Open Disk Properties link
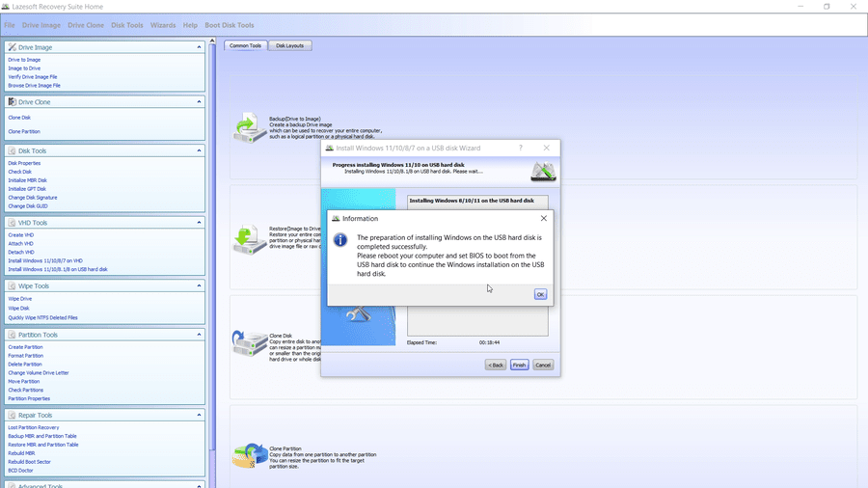Viewport: 868px width, 488px height. (x=24, y=163)
